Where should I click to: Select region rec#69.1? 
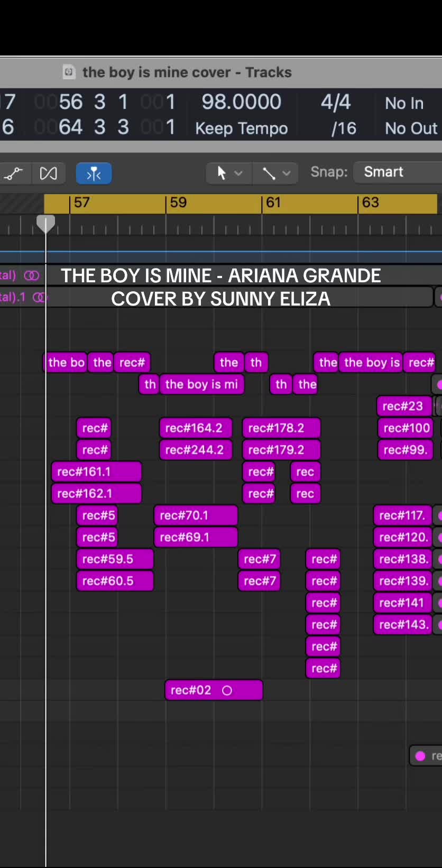tap(196, 537)
